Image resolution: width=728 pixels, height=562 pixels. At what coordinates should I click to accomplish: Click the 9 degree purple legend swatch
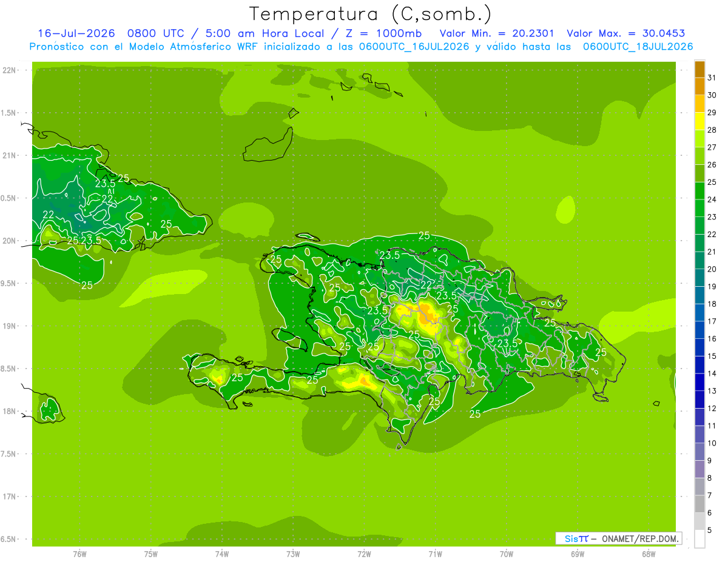tap(699, 469)
